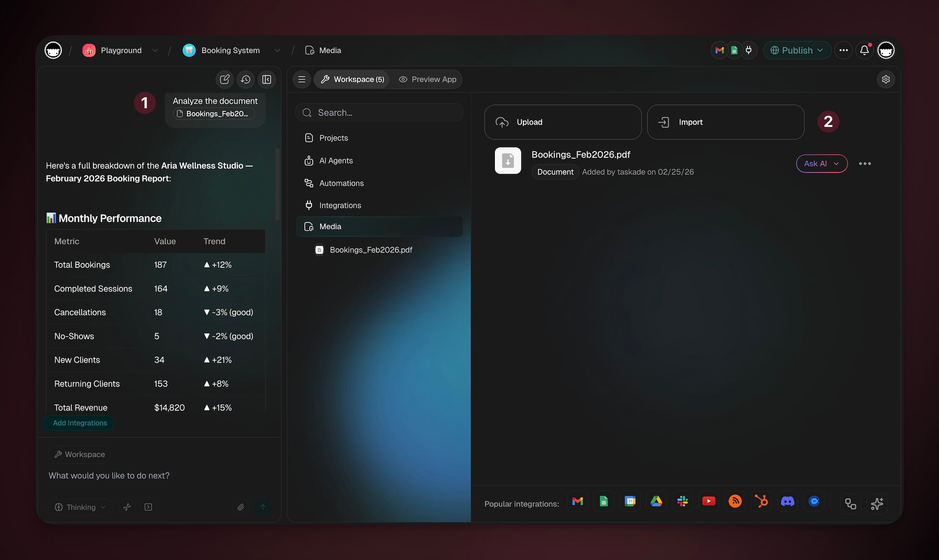Screen dimensions: 939x560
Task: Expand the Publish dropdown
Action: point(797,50)
